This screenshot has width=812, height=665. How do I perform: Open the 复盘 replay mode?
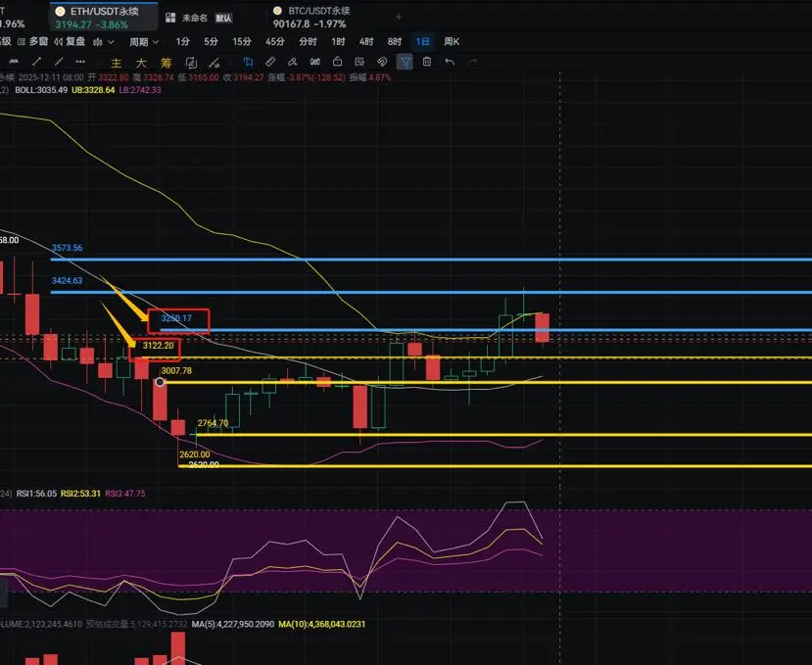coord(70,41)
